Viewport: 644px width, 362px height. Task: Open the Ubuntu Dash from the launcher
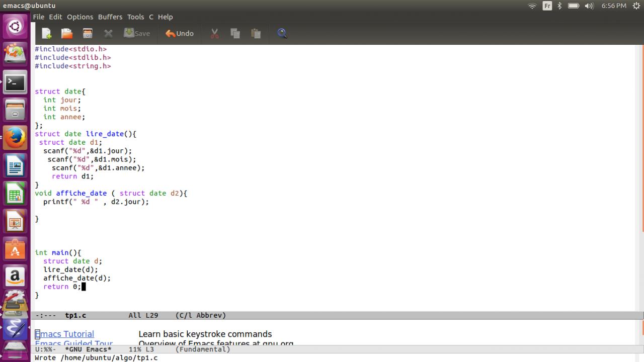pyautogui.click(x=15, y=26)
